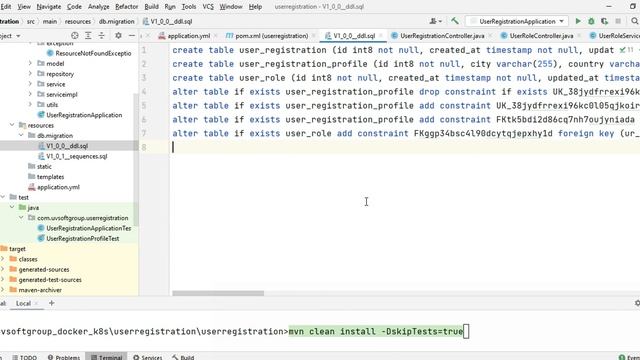This screenshot has height=360, width=640.
Task: Open the TODO tool window
Action: (24, 357)
